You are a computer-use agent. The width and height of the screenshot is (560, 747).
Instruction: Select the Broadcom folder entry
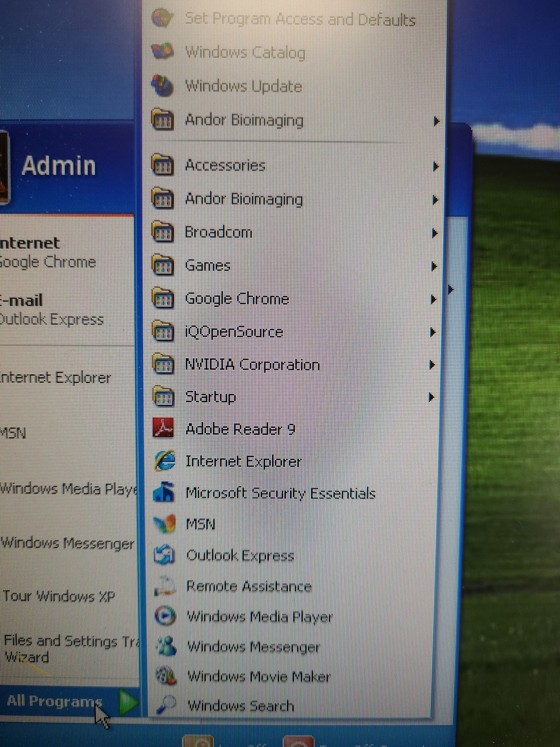pos(218,233)
